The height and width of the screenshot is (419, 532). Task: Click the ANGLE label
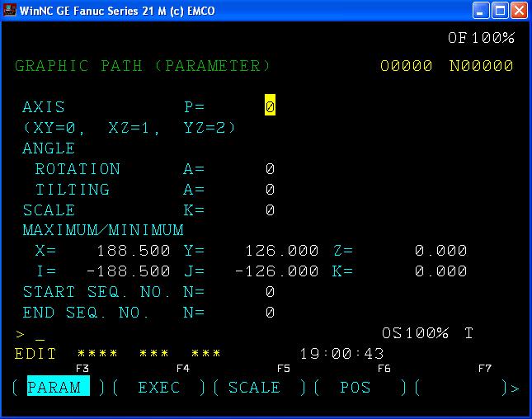click(49, 148)
